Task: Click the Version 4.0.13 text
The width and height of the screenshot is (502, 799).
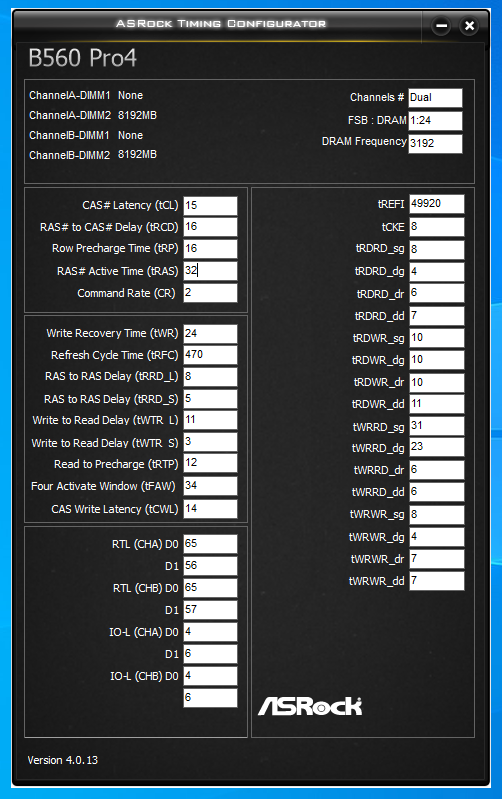Action: click(x=63, y=760)
